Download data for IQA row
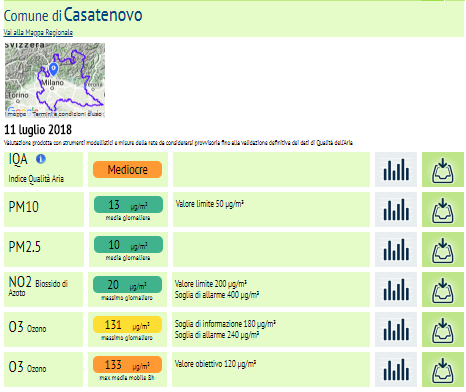The width and height of the screenshot is (466, 392). (443, 170)
